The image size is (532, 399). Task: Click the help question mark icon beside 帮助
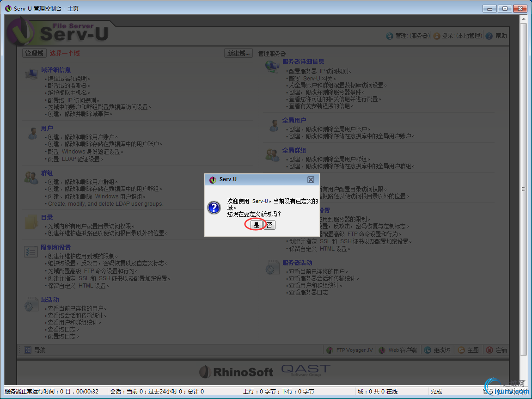pyautogui.click(x=489, y=36)
